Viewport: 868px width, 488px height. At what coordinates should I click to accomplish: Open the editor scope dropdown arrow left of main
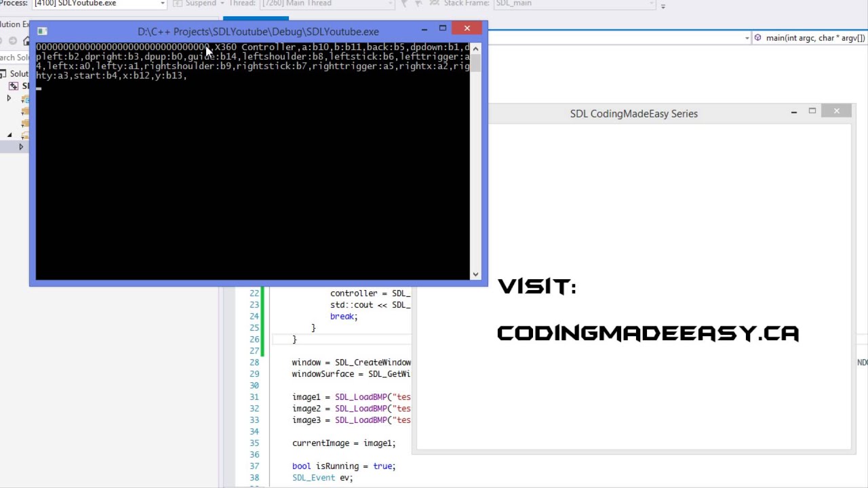(x=747, y=38)
